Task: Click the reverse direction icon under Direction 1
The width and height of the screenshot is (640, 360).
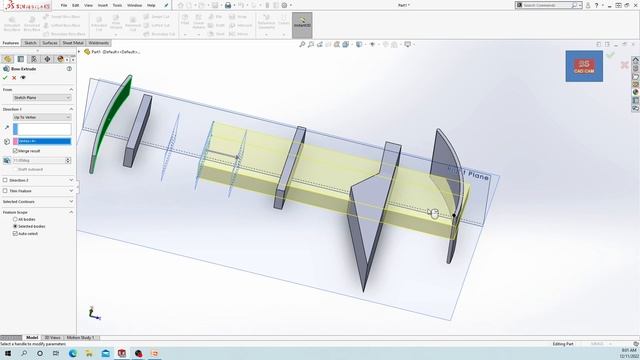Action: coord(7,127)
